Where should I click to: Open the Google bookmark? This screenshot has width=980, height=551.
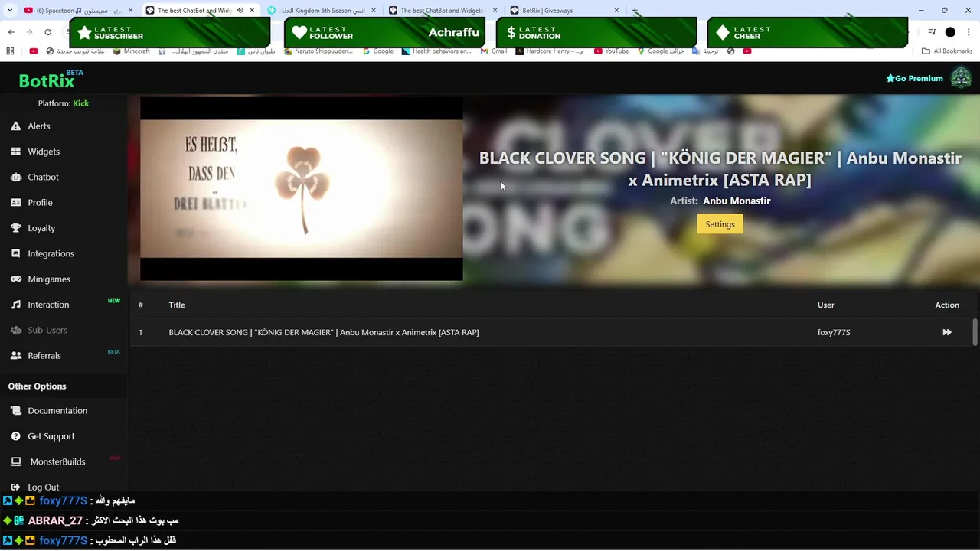(x=378, y=51)
